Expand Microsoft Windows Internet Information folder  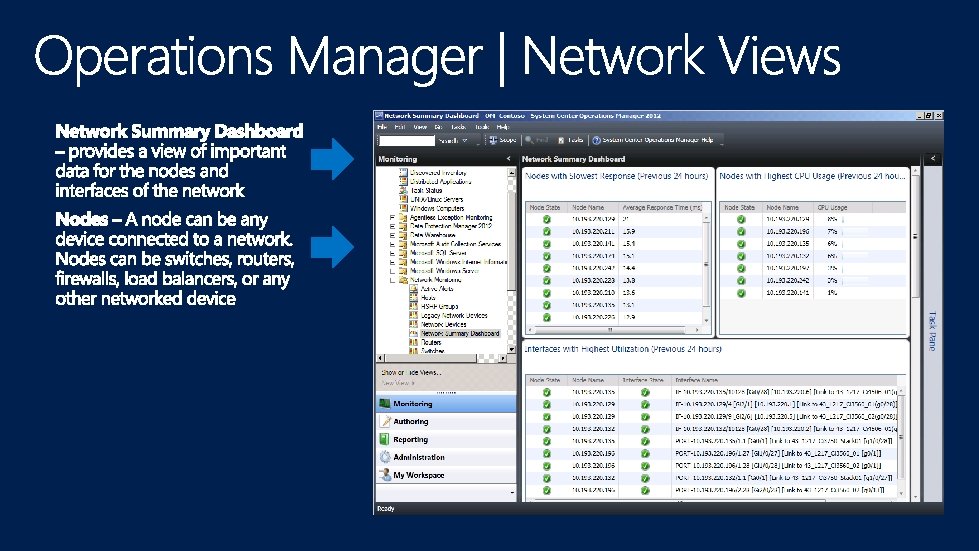[393, 262]
